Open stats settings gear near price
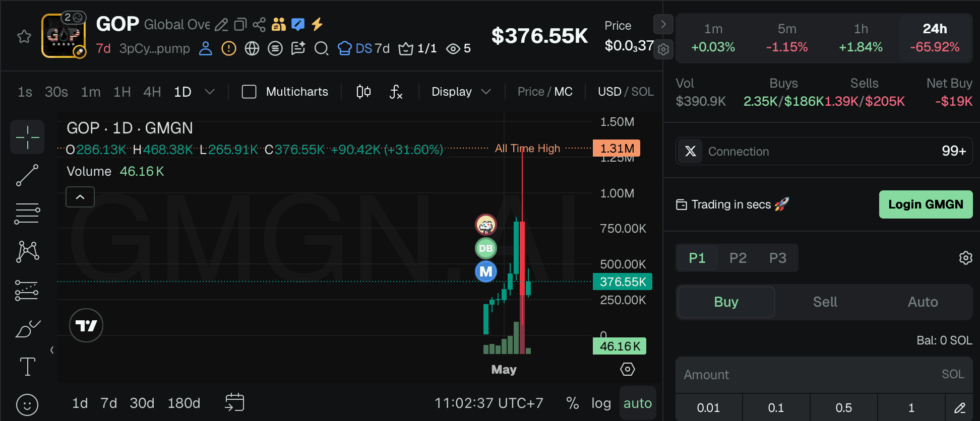The width and height of the screenshot is (980, 421). (x=663, y=49)
